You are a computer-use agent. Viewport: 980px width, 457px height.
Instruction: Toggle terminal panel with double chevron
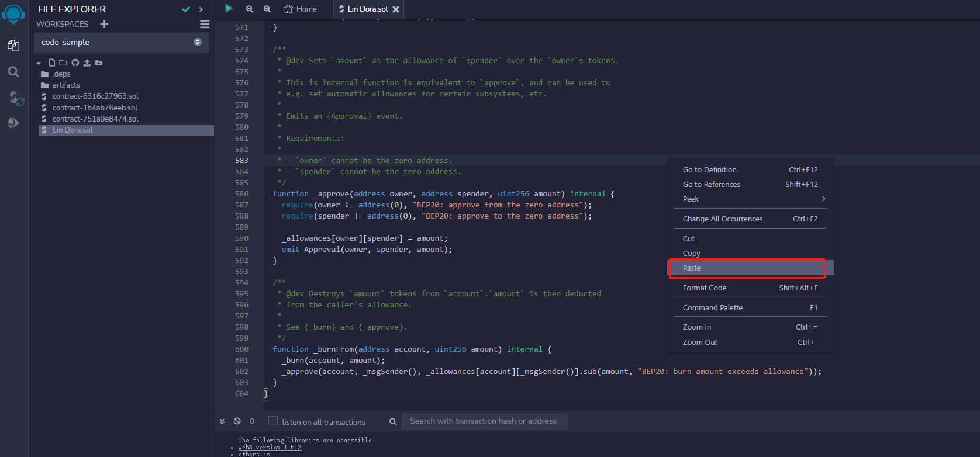[222, 421]
